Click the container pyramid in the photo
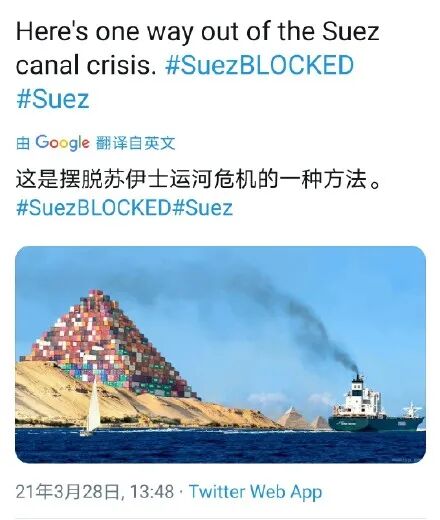 [x=110, y=343]
